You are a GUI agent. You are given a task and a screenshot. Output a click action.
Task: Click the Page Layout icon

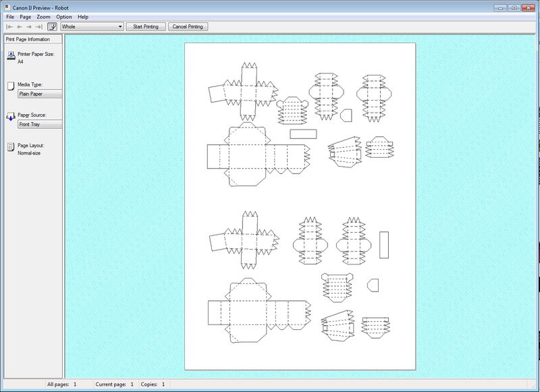tap(11, 147)
